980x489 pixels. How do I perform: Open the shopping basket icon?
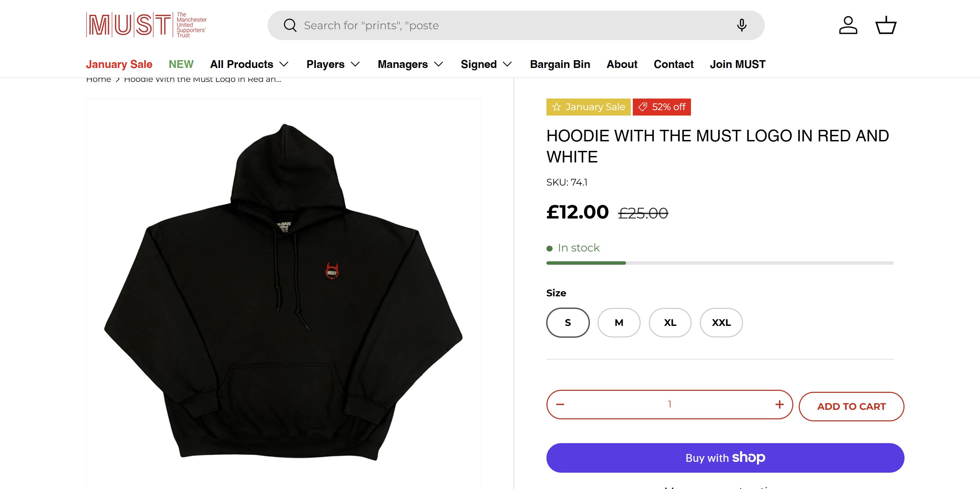886,25
